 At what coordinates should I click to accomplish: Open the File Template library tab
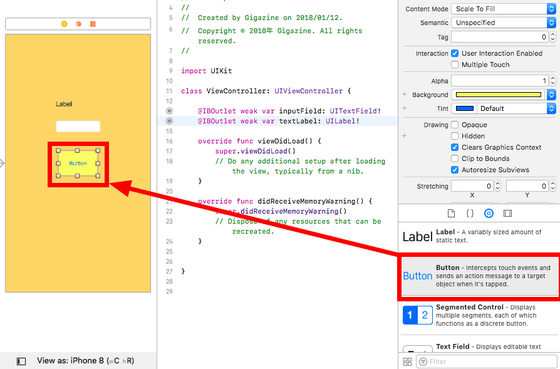451,214
